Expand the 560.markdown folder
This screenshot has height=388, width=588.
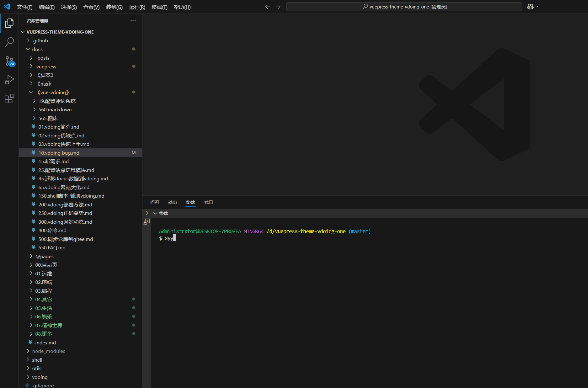coord(80,109)
